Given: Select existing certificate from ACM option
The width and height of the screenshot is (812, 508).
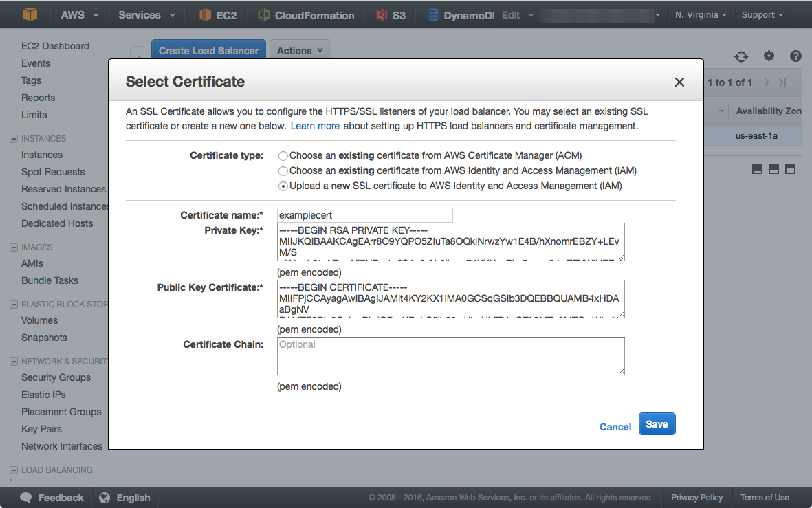Looking at the screenshot, I should click(x=283, y=156).
